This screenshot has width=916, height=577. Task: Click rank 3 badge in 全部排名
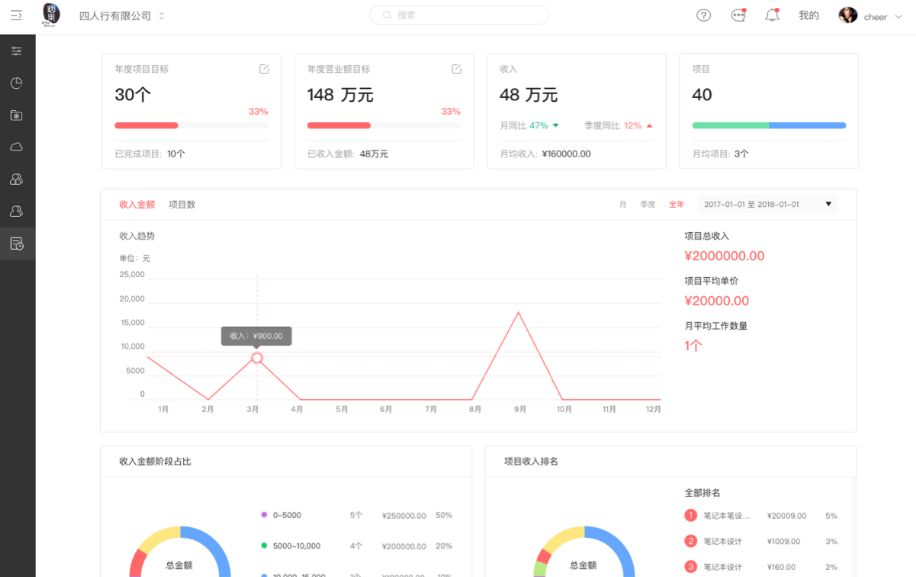tap(691, 566)
